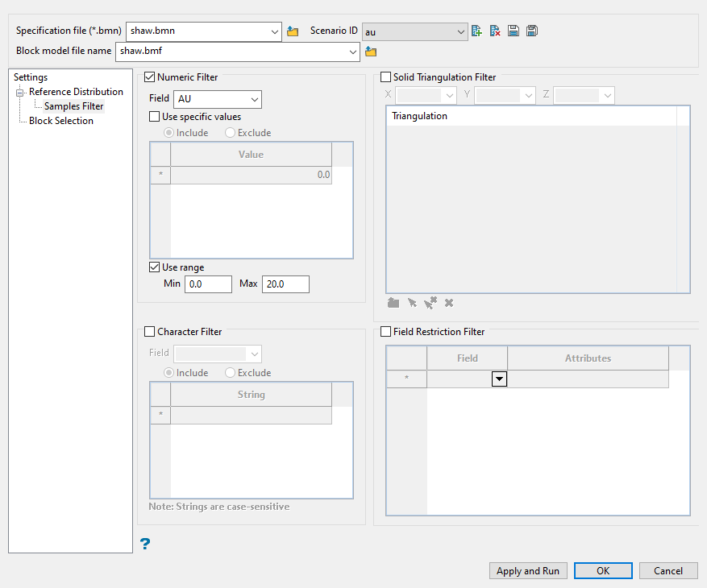Open the Numeric Filter Field dropdown showing AU
Image resolution: width=707 pixels, height=588 pixels.
255,99
